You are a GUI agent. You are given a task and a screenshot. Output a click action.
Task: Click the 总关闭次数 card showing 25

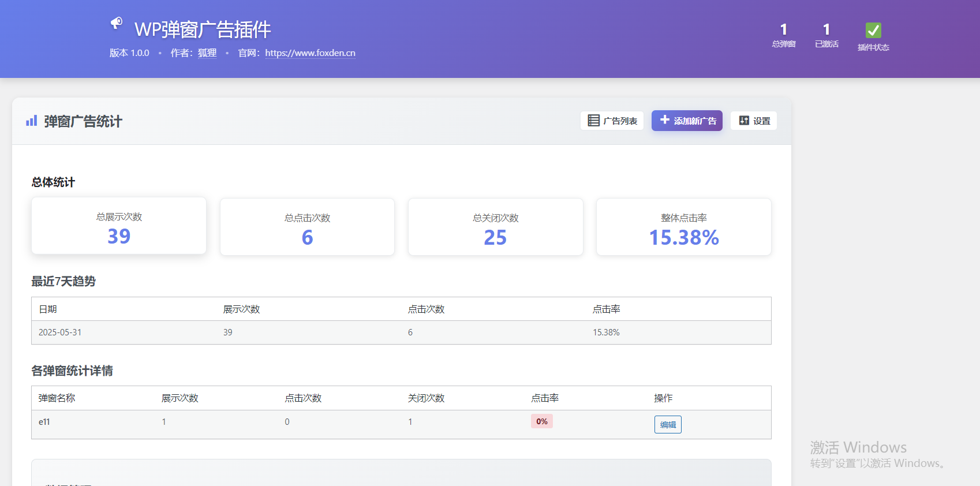pos(496,227)
